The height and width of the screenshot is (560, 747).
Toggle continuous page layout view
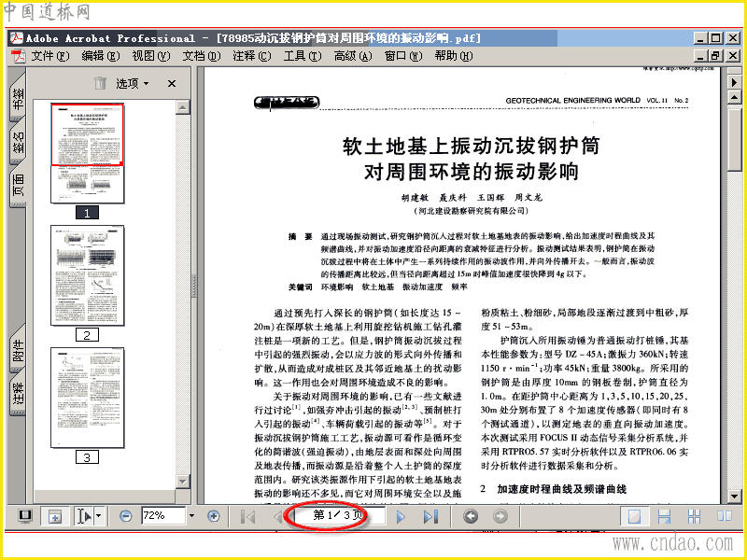point(664,516)
